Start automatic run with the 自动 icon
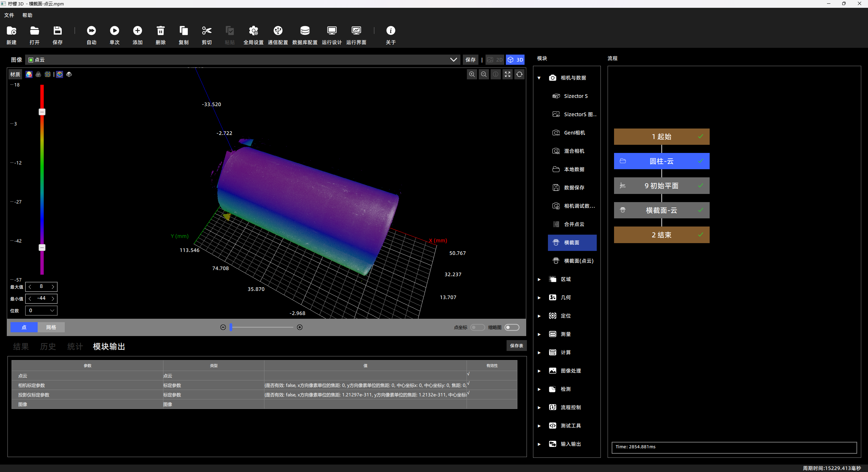Screen dimensions: 868x472 pyautogui.click(x=92, y=31)
